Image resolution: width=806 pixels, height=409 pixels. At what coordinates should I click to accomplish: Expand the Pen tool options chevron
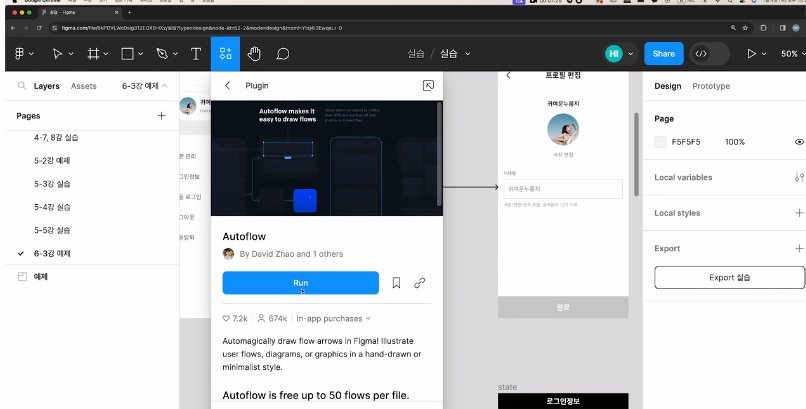coord(175,54)
